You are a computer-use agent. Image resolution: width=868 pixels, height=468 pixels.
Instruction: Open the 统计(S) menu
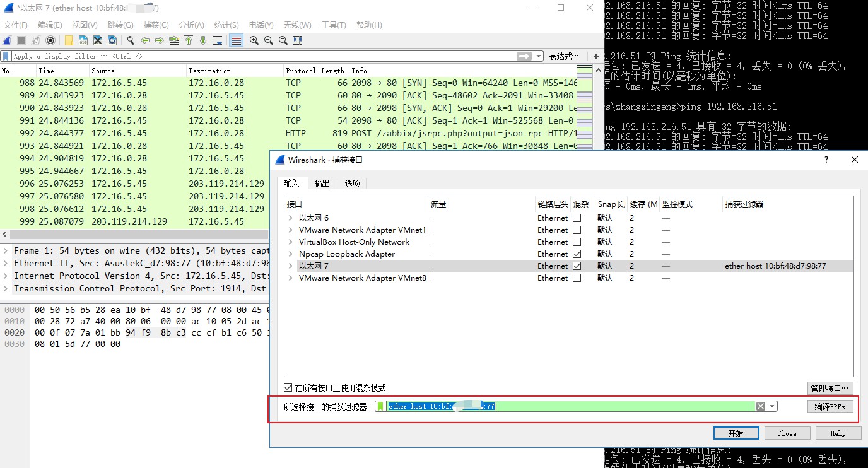tap(226, 25)
